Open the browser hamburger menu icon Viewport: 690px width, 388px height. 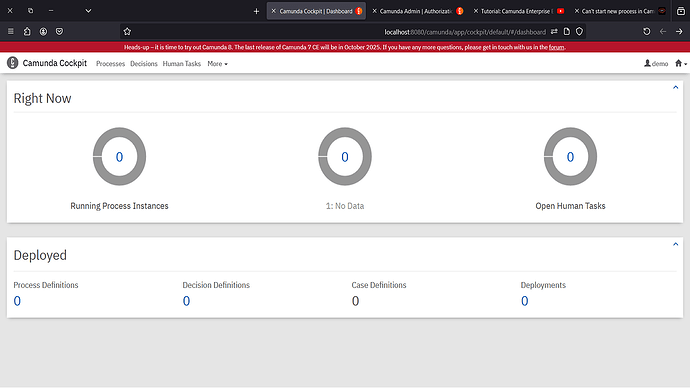11,31
